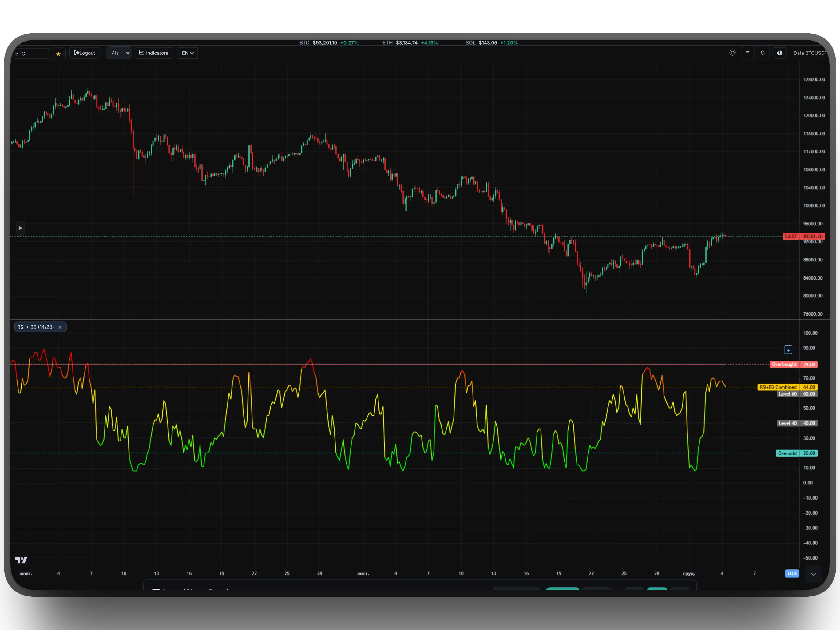The width and height of the screenshot is (840, 630).
Task: Open the EN language dropdown
Action: tap(187, 53)
